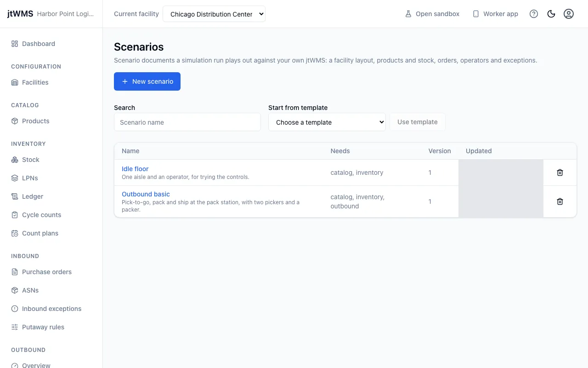Click the Facilities warehouse icon
The width and height of the screenshot is (588, 368).
[x=15, y=82]
